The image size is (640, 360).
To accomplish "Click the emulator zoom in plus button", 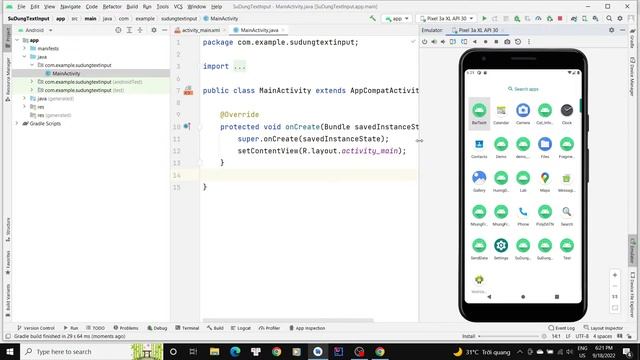I will point(615,275).
